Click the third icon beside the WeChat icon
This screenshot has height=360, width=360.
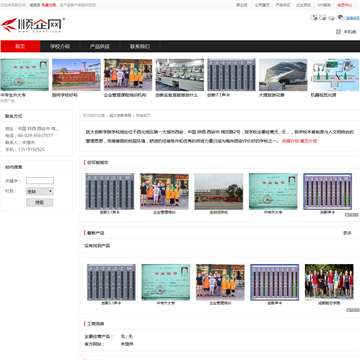332,18
